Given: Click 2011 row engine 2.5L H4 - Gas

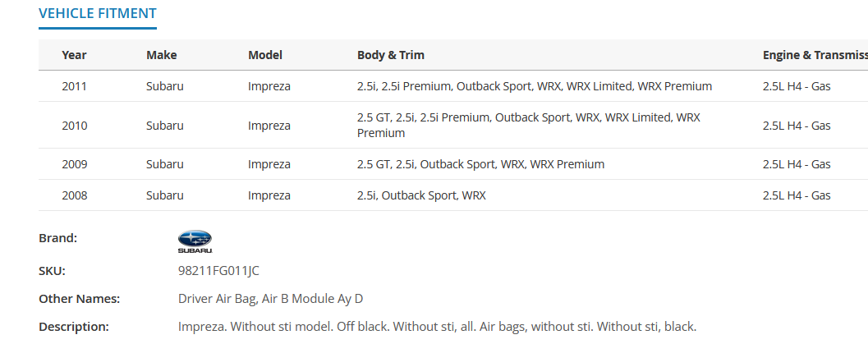Looking at the screenshot, I should (x=797, y=86).
